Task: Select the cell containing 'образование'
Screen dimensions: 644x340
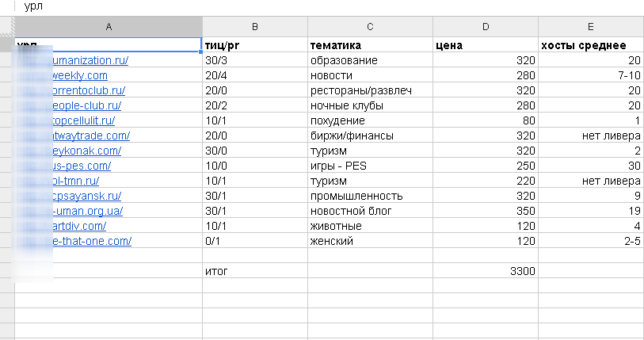Action: click(369, 60)
